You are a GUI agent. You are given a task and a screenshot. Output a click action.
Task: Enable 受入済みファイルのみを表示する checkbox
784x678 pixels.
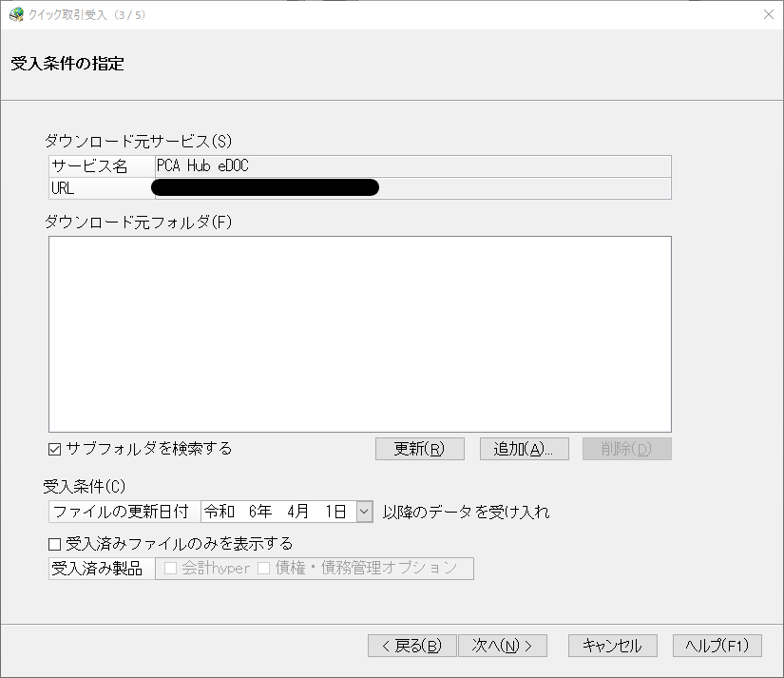click(54, 544)
